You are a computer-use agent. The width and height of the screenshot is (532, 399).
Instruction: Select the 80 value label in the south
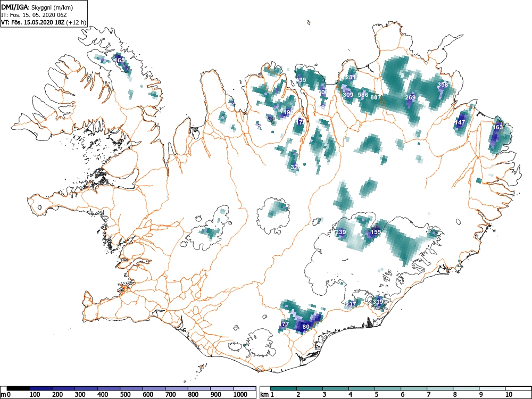[306, 327]
